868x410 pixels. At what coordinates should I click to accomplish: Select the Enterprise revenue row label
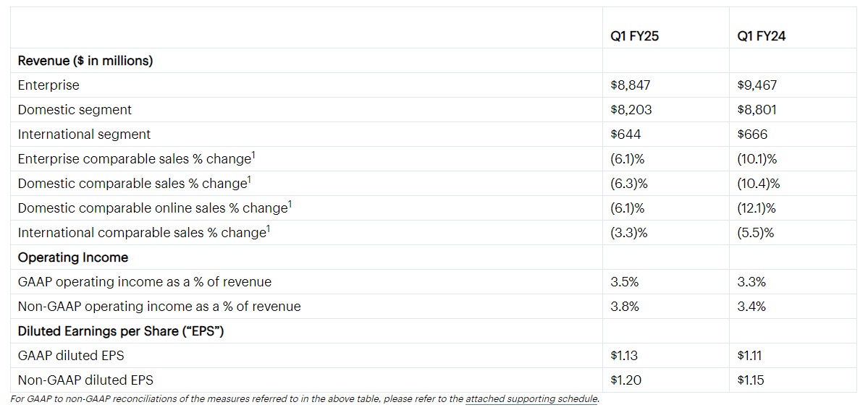tap(49, 85)
